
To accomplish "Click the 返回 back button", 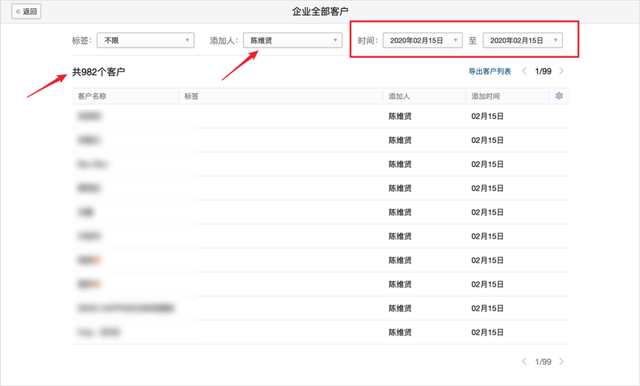I will pyautogui.click(x=26, y=11).
